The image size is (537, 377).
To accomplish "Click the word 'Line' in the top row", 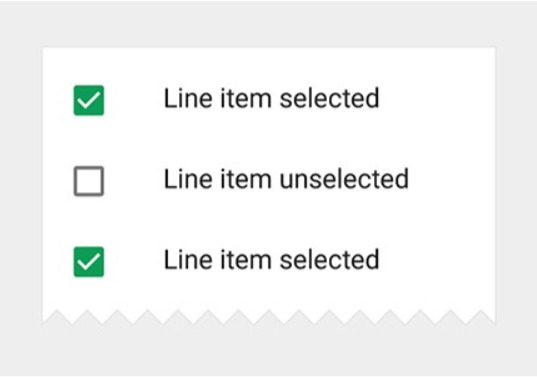I will (x=188, y=99).
